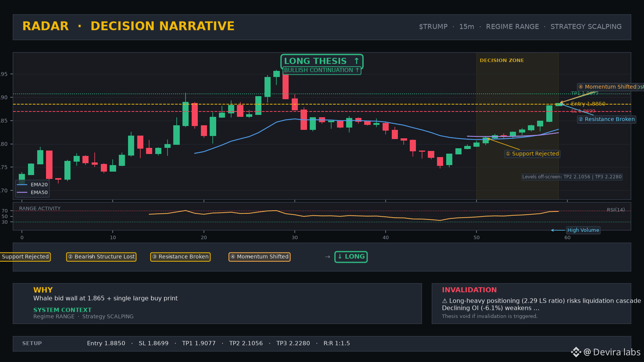Click the Declining OI (-6.1%) weakens line

[x=491, y=308]
